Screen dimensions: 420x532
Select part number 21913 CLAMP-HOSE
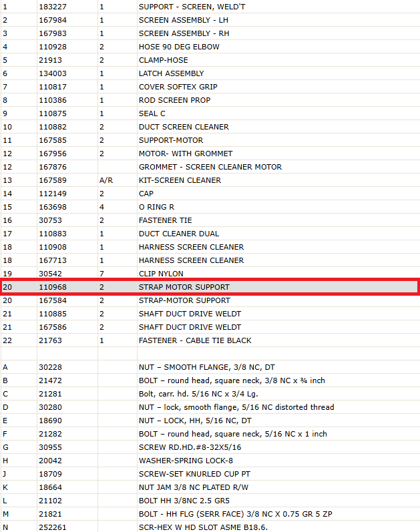(50, 60)
